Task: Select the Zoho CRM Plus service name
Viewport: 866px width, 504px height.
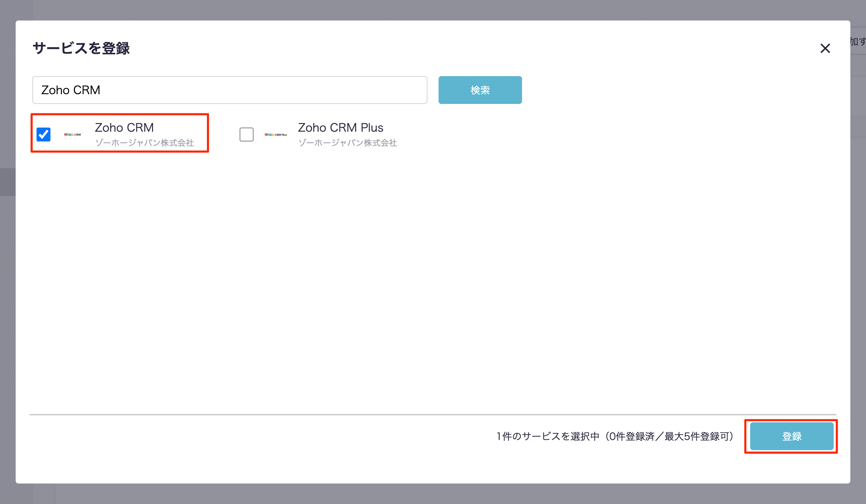Action: (x=340, y=128)
